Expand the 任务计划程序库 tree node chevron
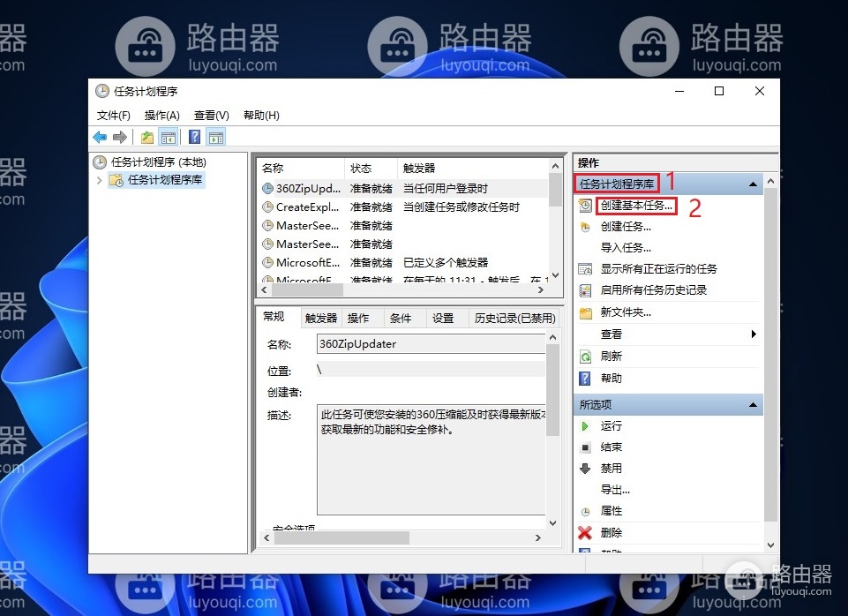 pos(99,180)
